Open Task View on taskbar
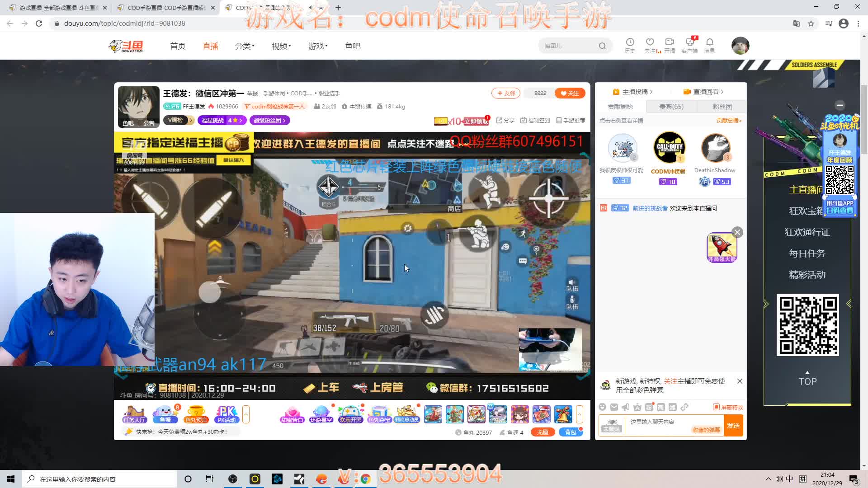The height and width of the screenshot is (488, 868). point(210,479)
